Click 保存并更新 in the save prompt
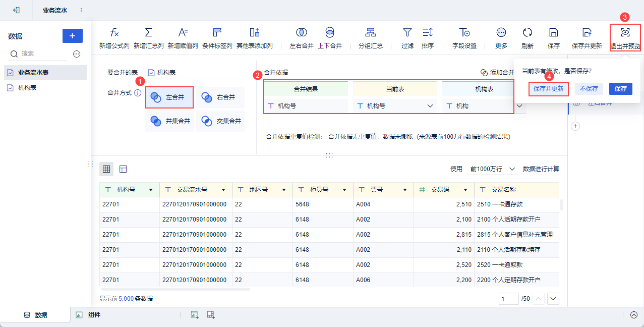 (549, 89)
